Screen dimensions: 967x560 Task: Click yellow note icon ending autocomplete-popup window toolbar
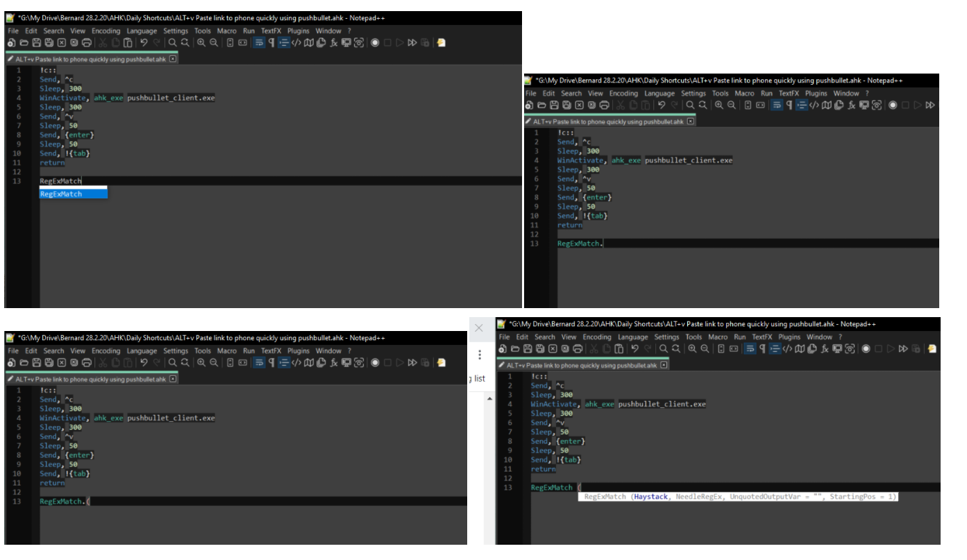(441, 42)
